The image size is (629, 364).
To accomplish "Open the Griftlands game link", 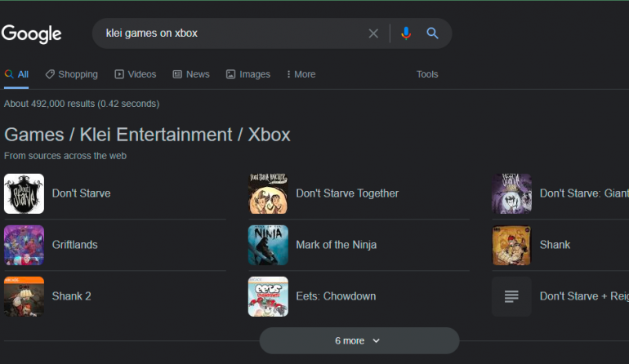I will click(75, 245).
